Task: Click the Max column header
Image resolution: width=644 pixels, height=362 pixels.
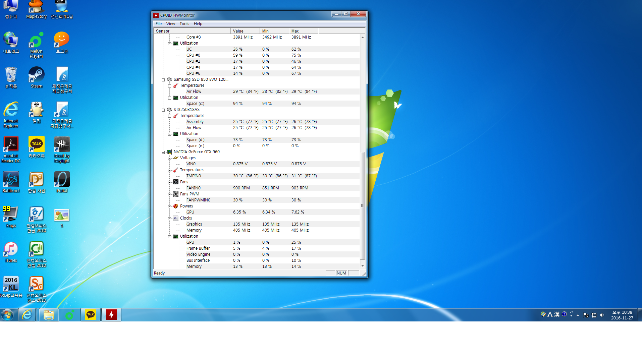Action: pyautogui.click(x=303, y=31)
